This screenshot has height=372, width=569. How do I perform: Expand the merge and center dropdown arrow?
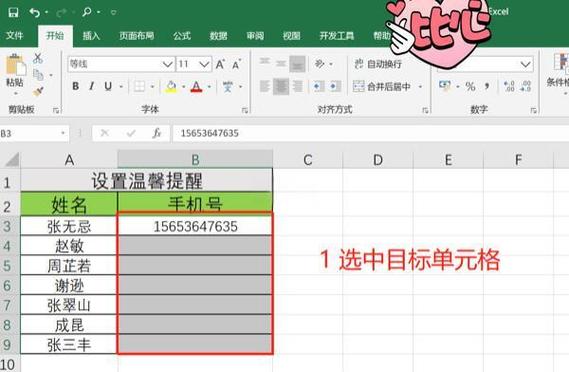click(x=420, y=86)
